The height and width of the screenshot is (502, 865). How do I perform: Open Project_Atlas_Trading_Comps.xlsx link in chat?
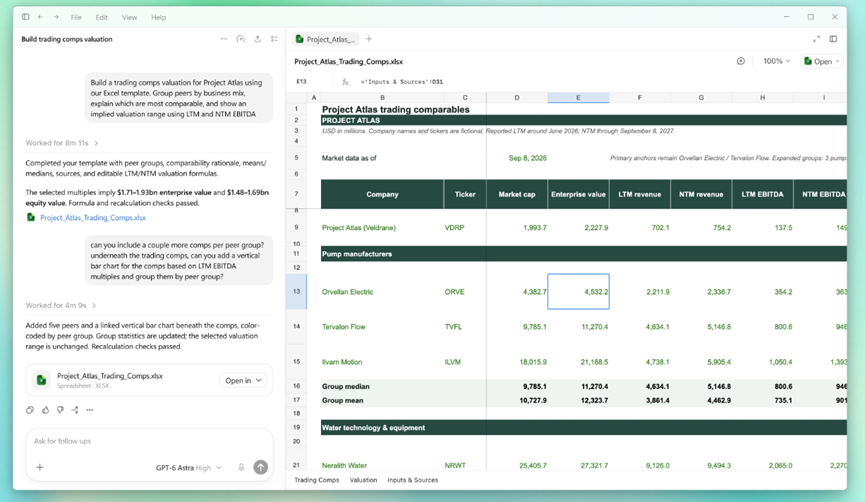(x=93, y=217)
